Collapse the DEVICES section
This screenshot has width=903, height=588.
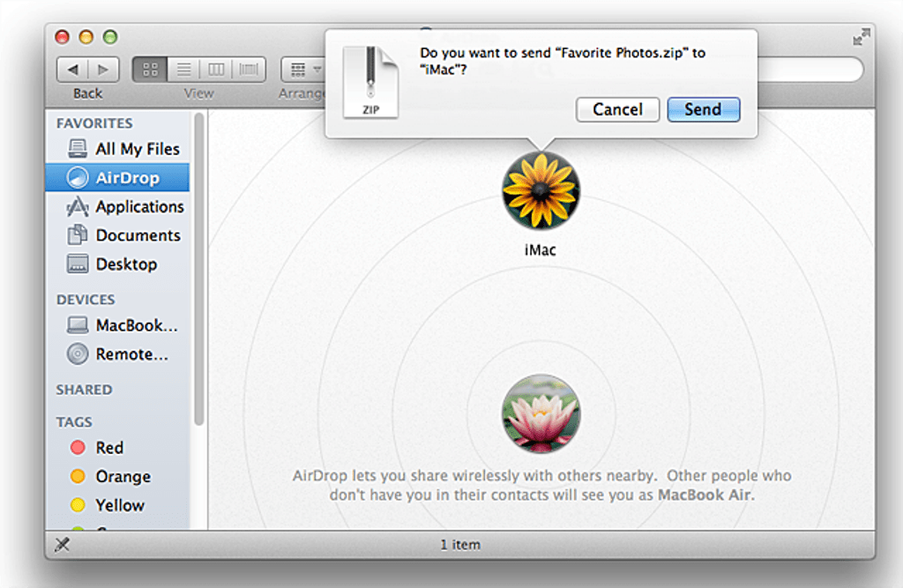86,300
